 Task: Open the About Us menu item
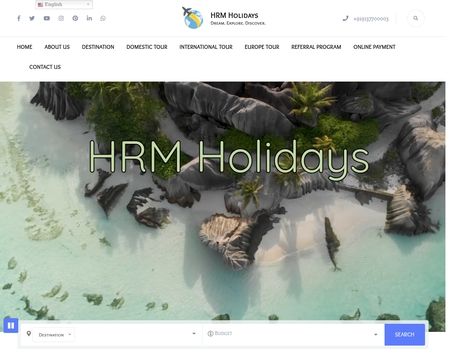point(57,47)
